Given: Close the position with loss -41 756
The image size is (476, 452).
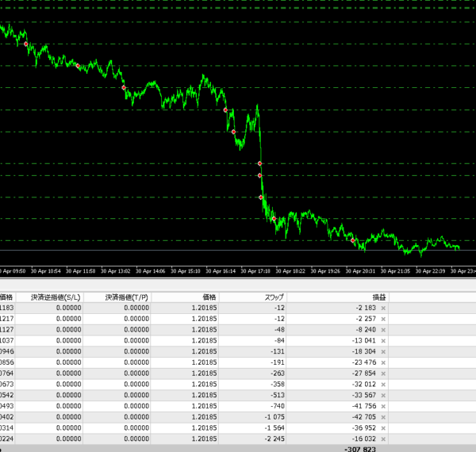Looking at the screenshot, I should (383, 406).
